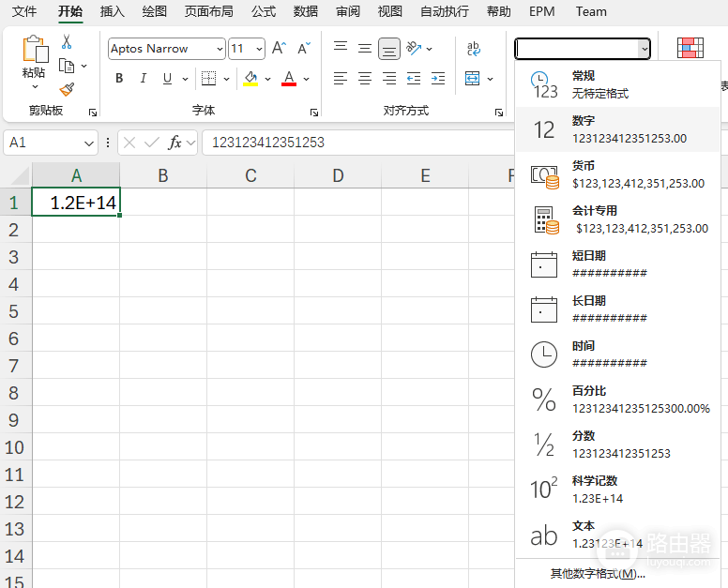Choose 分数 fraction format option
Viewport: 728px width, 588px height.
pos(617,445)
